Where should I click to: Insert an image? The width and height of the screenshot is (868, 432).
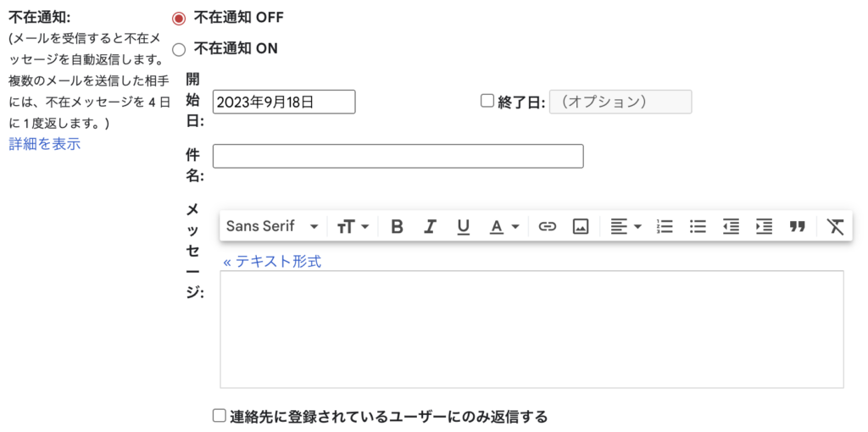(581, 226)
